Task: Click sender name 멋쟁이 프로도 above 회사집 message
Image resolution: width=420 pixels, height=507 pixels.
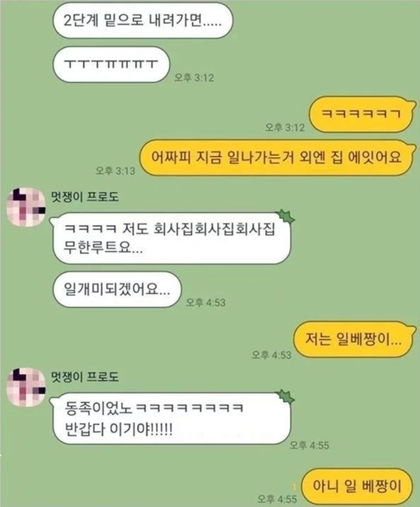Action: [85, 197]
